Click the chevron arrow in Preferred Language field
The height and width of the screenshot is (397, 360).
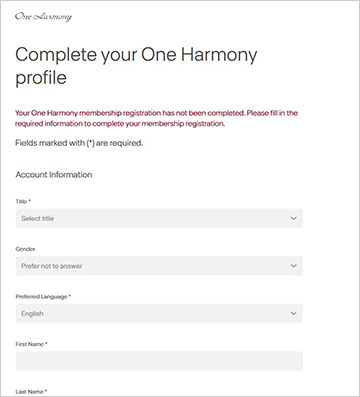coord(293,314)
